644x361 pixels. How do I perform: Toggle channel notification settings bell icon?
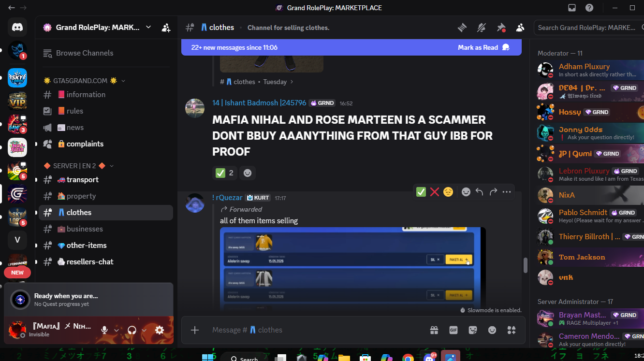pyautogui.click(x=482, y=28)
